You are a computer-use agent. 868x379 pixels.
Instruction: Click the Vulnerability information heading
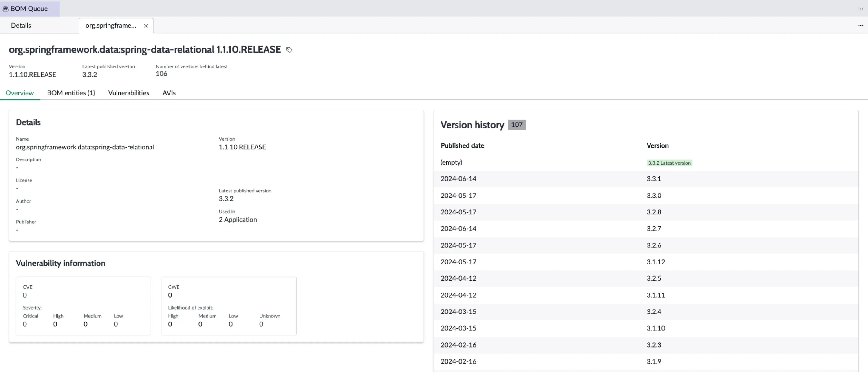coord(61,263)
